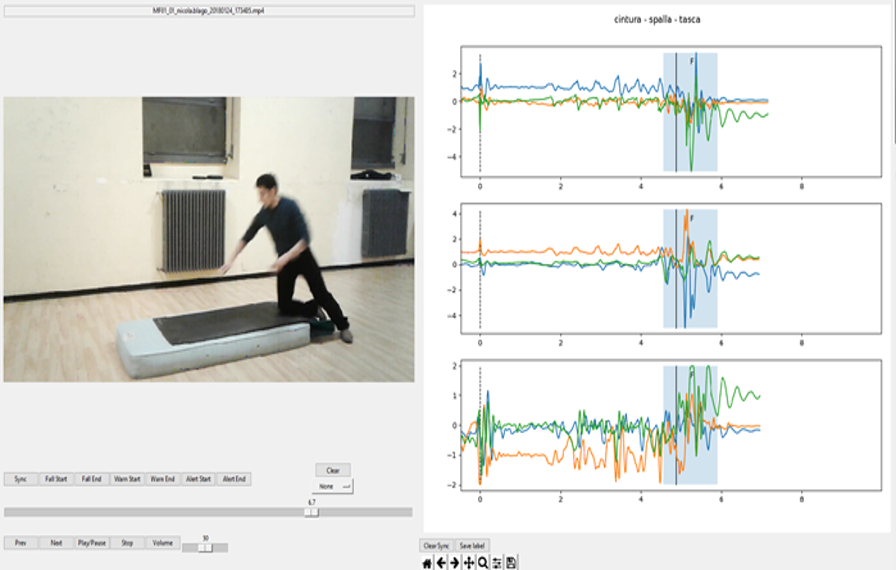The width and height of the screenshot is (896, 570).
Task: Set the Warn Start marker
Action: (x=127, y=479)
